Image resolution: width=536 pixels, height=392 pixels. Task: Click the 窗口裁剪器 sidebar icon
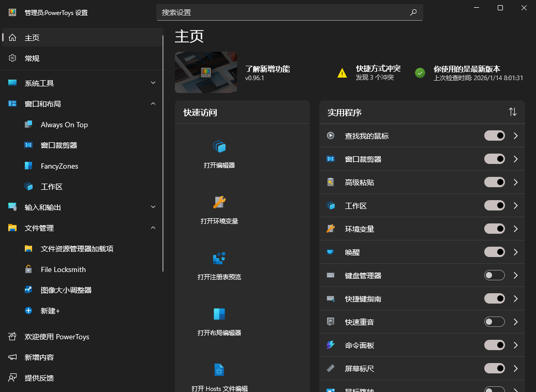point(28,145)
